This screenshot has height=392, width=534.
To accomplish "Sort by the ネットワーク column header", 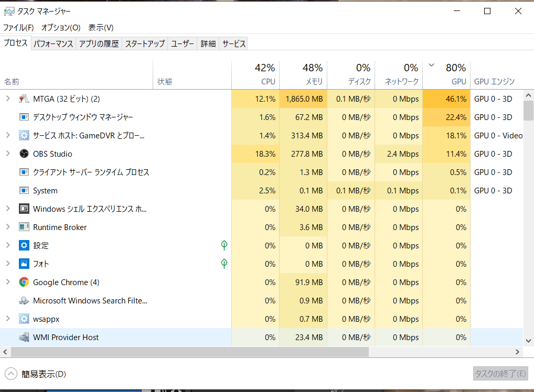I will pos(399,75).
